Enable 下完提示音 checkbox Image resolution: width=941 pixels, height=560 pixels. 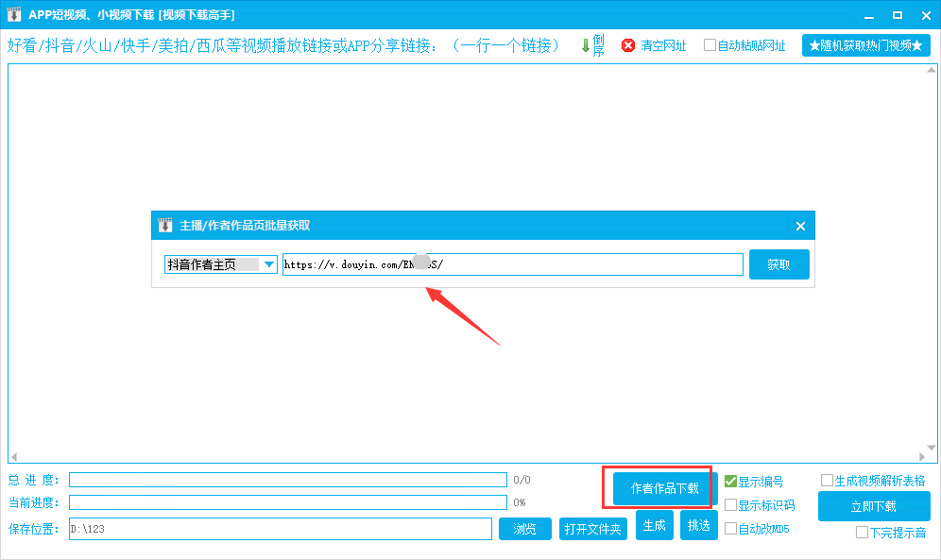point(862,532)
